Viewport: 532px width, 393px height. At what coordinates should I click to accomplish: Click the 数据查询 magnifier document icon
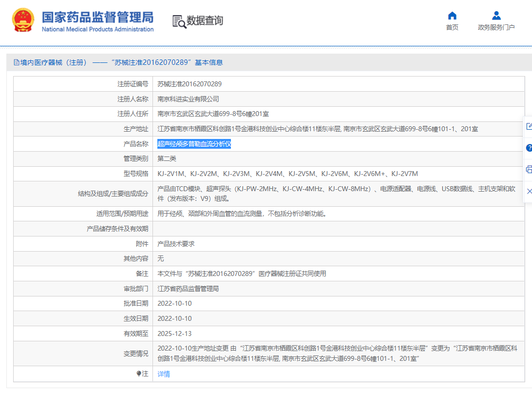(179, 22)
